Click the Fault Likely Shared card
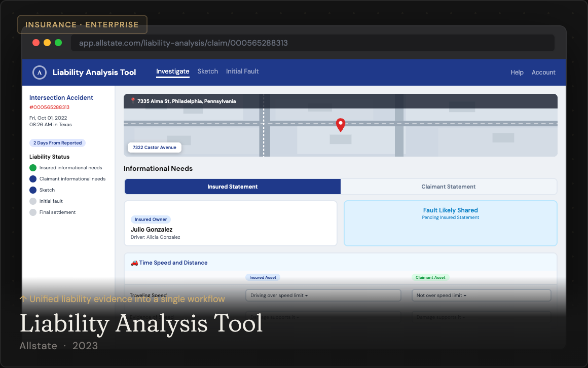This screenshot has width=588, height=368. [x=450, y=223]
